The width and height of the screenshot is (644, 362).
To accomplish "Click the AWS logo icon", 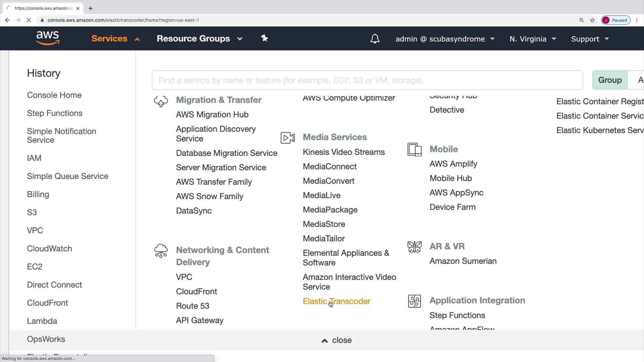I will point(47,38).
